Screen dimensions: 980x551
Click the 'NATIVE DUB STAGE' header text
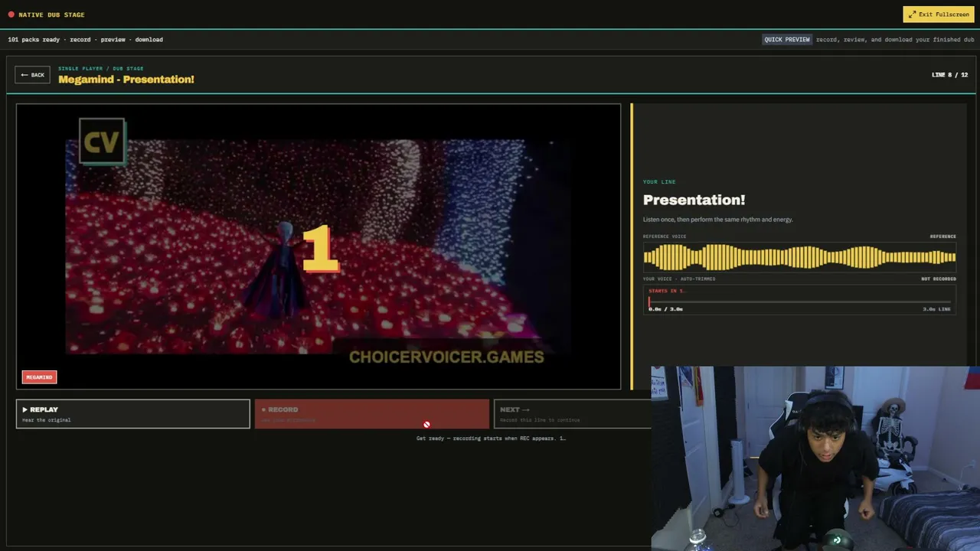(x=51, y=15)
